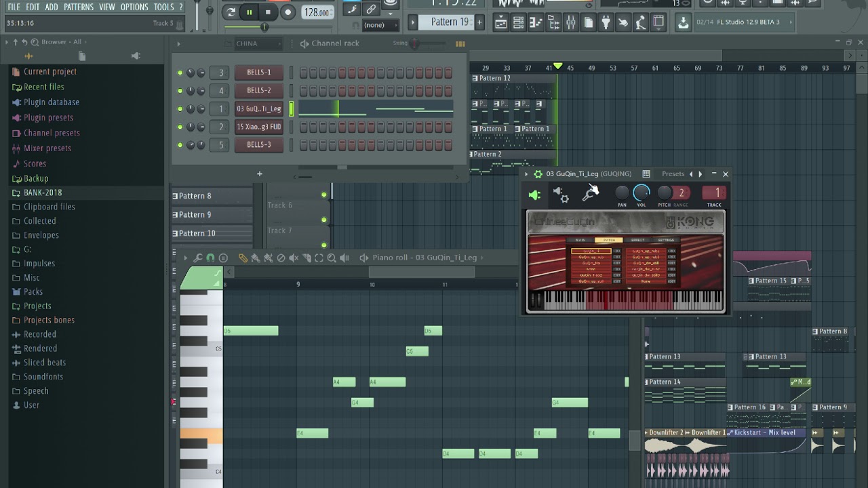Select Pattern 9 in the pattern picker
The width and height of the screenshot is (868, 488).
pyautogui.click(x=212, y=214)
